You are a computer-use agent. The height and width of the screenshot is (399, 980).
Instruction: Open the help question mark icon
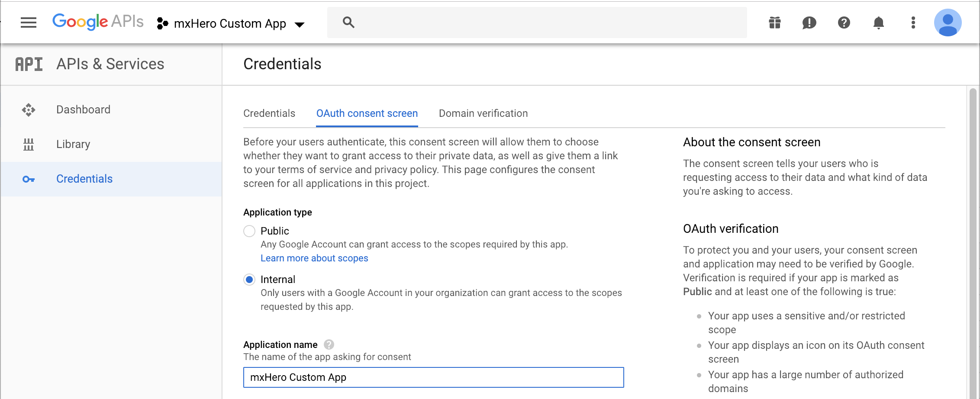pyautogui.click(x=844, y=23)
